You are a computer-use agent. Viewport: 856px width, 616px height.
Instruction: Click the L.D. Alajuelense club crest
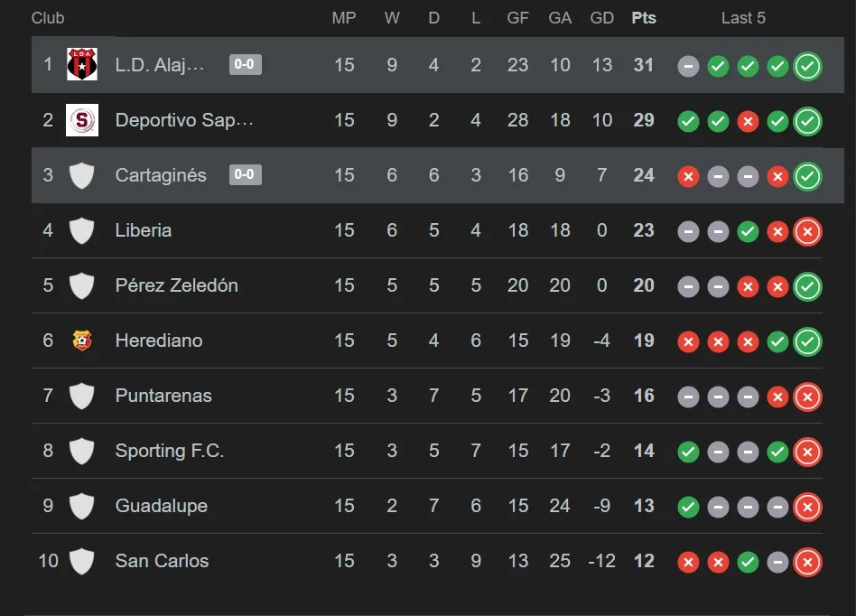(82, 65)
